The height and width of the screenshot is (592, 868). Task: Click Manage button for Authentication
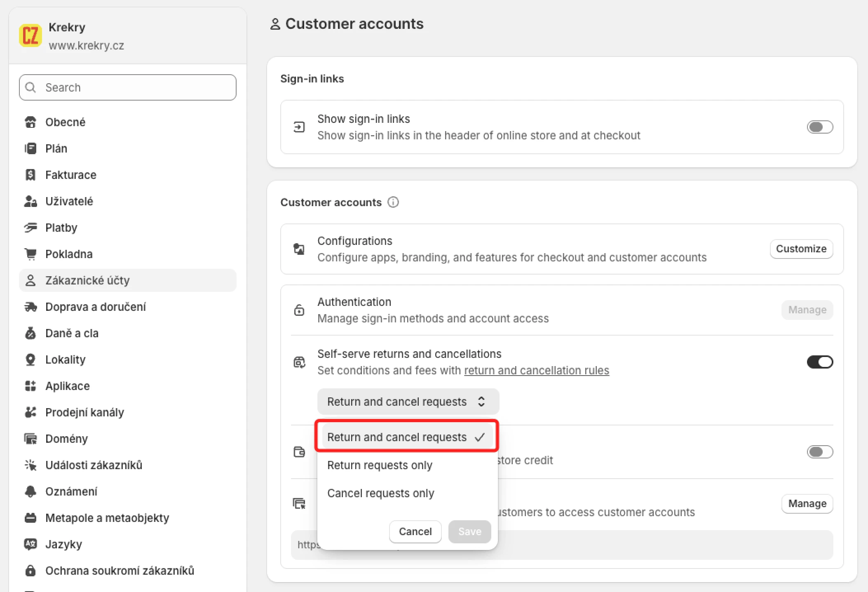[x=807, y=310]
